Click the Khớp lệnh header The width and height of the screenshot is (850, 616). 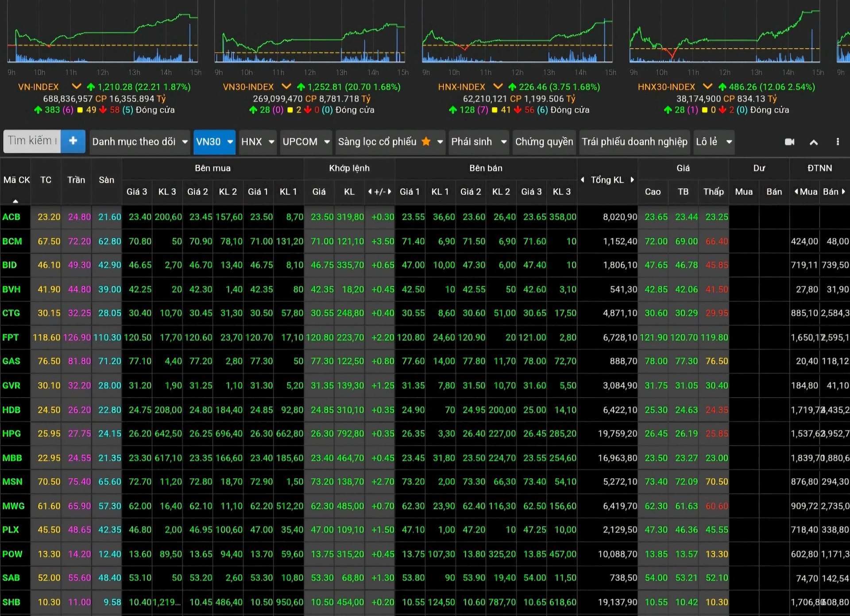[349, 168]
